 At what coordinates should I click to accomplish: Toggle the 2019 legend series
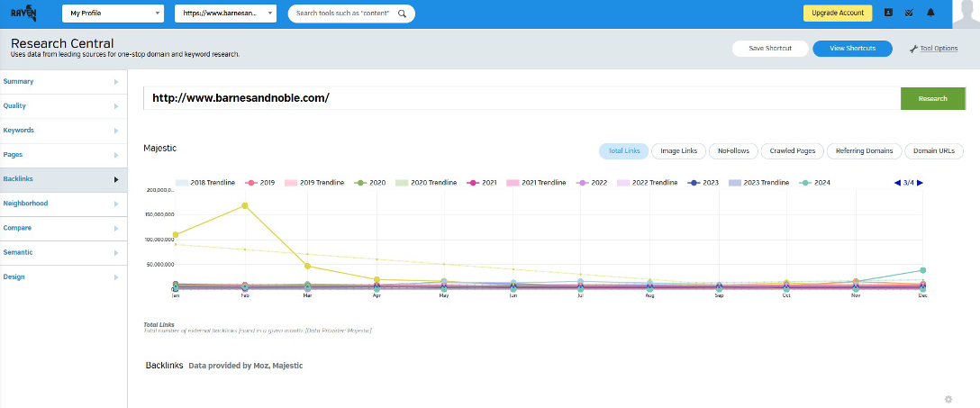coord(259,183)
